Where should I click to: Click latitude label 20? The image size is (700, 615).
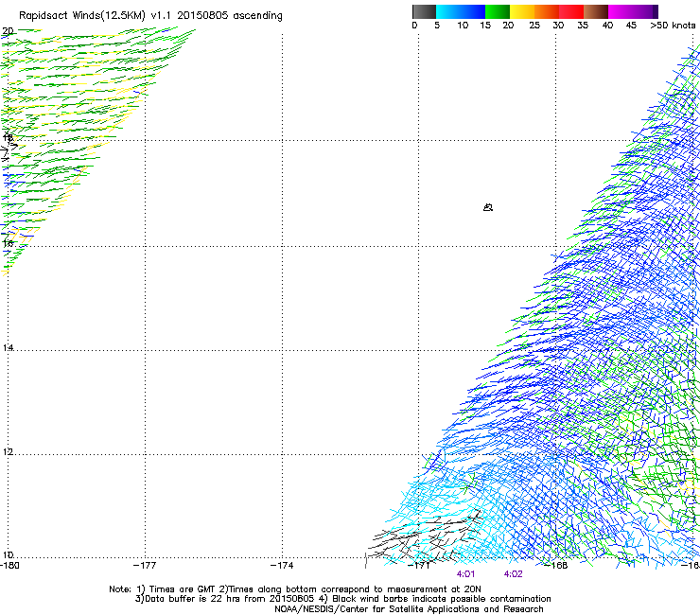tap(8, 31)
